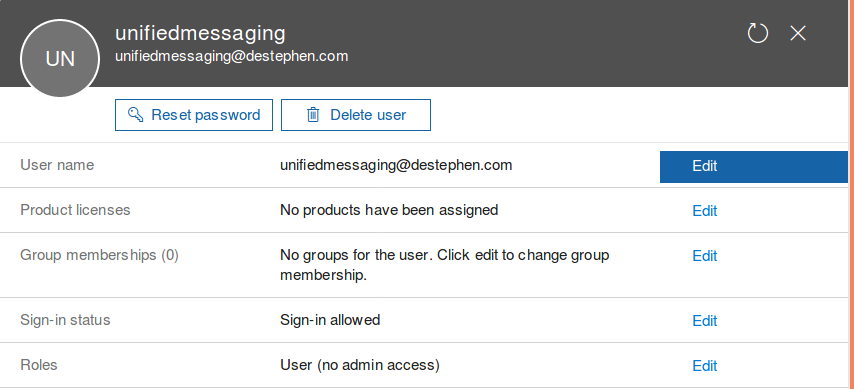854x389 pixels.
Task: Click the refresh icon in the header
Action: 758,33
